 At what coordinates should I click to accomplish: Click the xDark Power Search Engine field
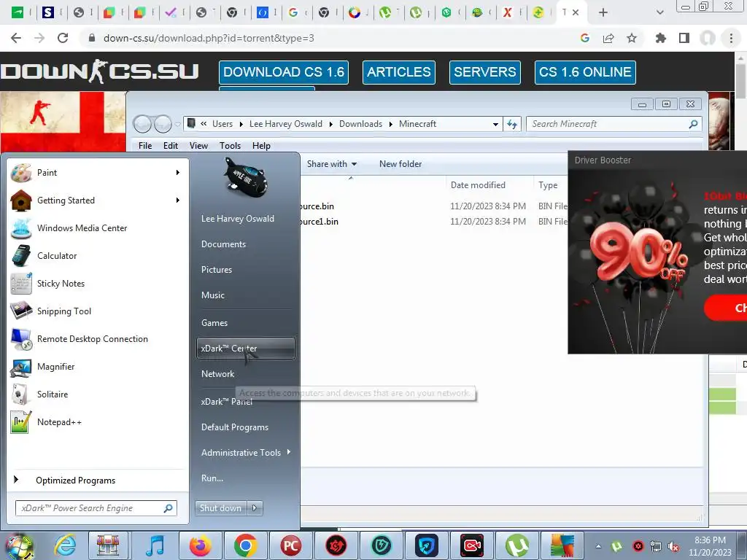96,508
